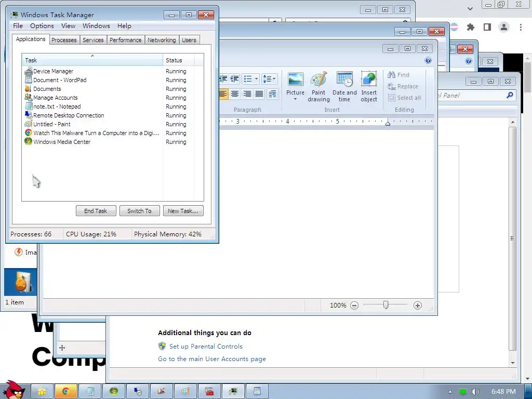532x399 pixels.
Task: Click the End Task button
Action: pyautogui.click(x=96, y=211)
